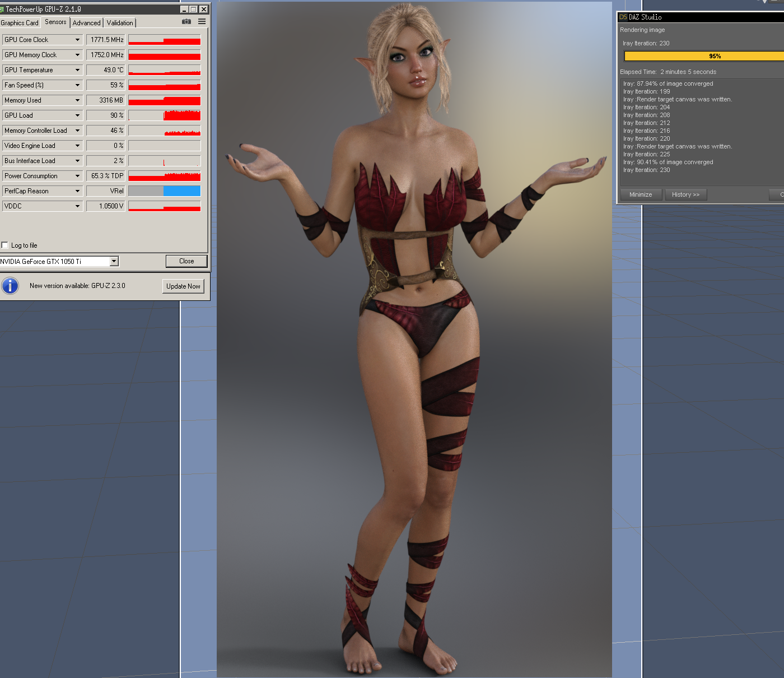Click the Power Consumption history graph

click(x=165, y=176)
